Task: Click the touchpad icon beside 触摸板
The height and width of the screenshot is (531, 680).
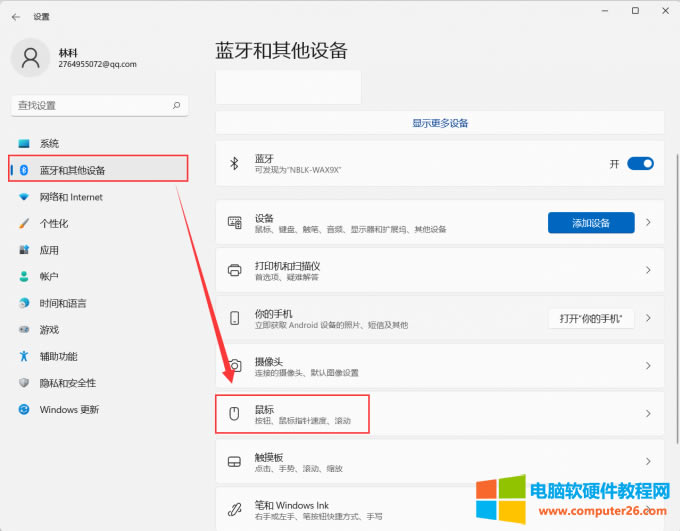Action: pos(234,462)
